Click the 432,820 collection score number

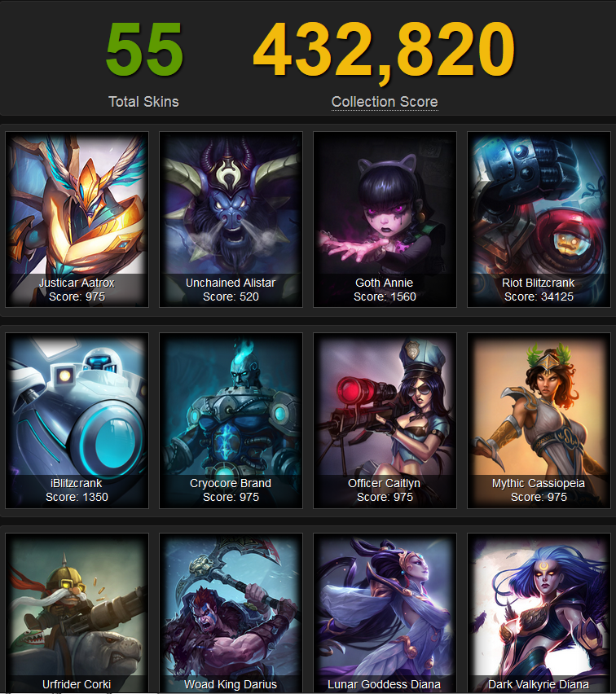384,50
